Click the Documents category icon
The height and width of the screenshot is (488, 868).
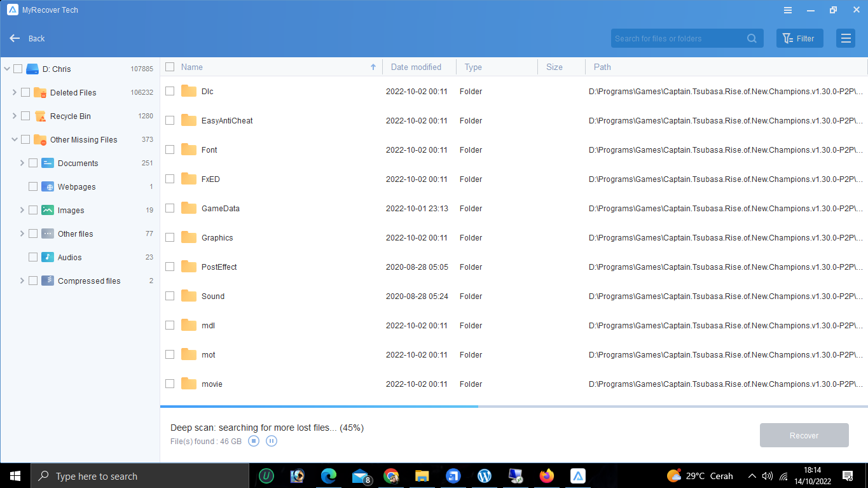coord(48,163)
